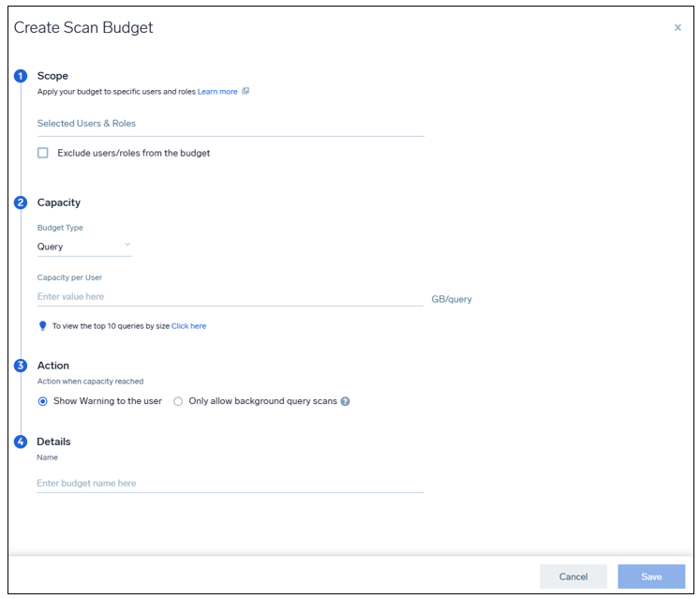The height and width of the screenshot is (599, 700).
Task: Click the Save button
Action: pyautogui.click(x=651, y=577)
